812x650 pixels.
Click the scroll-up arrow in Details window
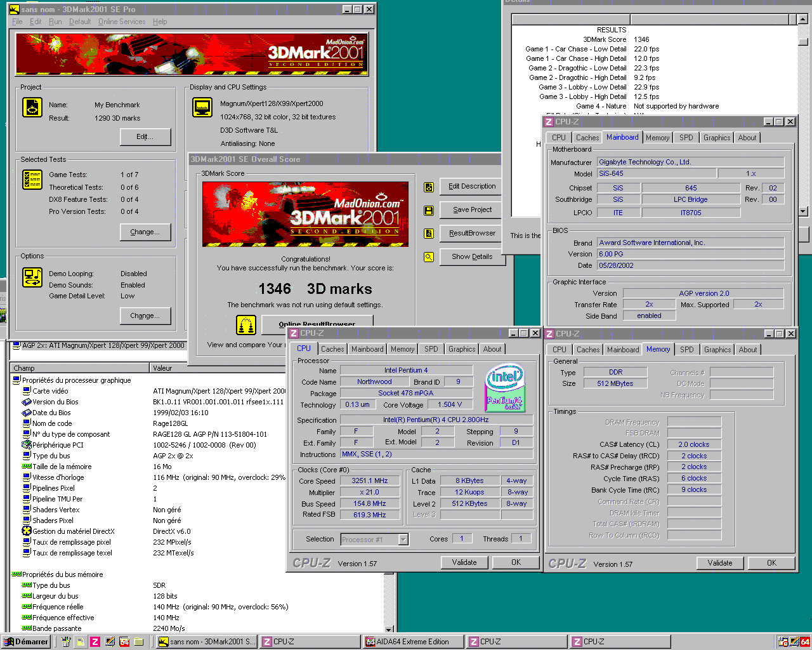coord(802,20)
